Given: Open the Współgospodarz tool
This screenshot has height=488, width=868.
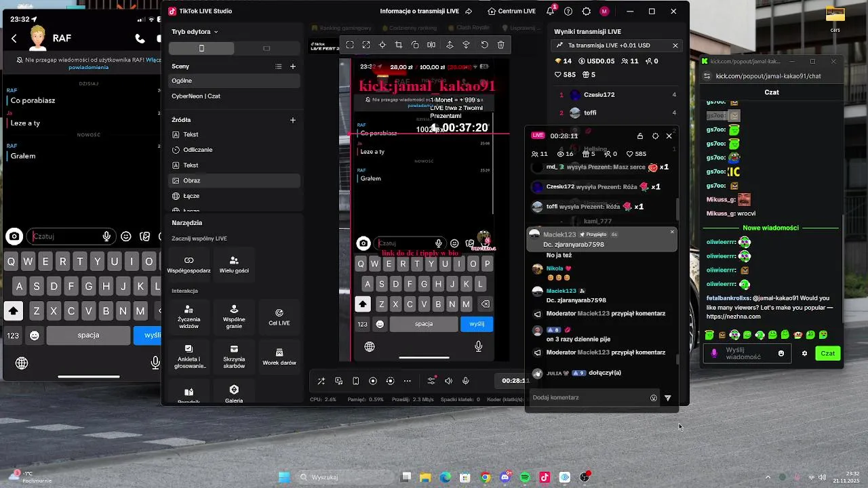Looking at the screenshot, I should (x=189, y=264).
